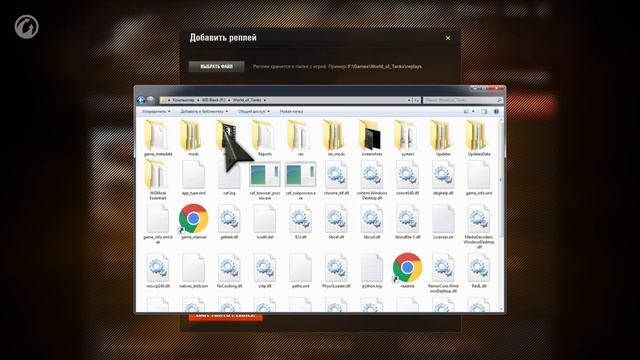Select the libcurl.dll file
This screenshot has width=640, height=360.
[x=372, y=221]
